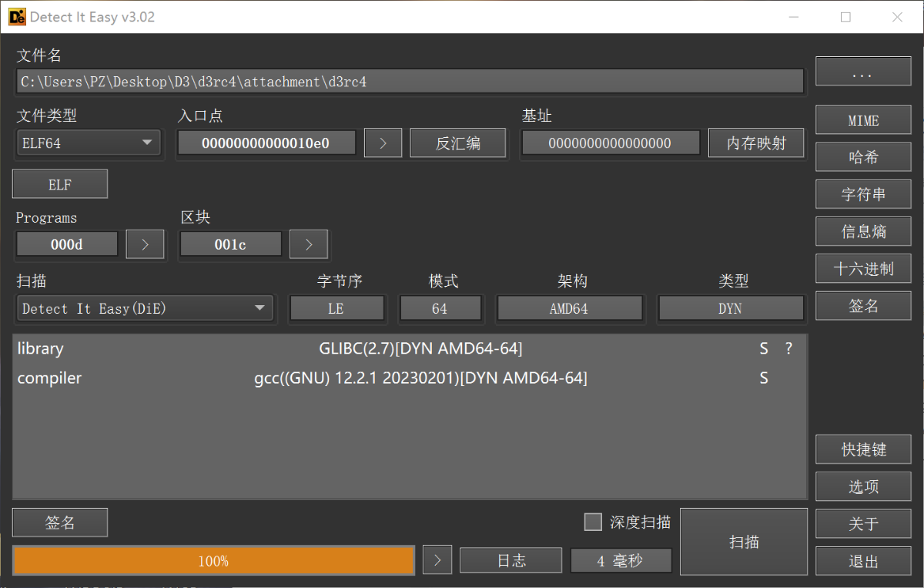Click the LE endianness field
The width and height of the screenshot is (924, 588).
336,308
